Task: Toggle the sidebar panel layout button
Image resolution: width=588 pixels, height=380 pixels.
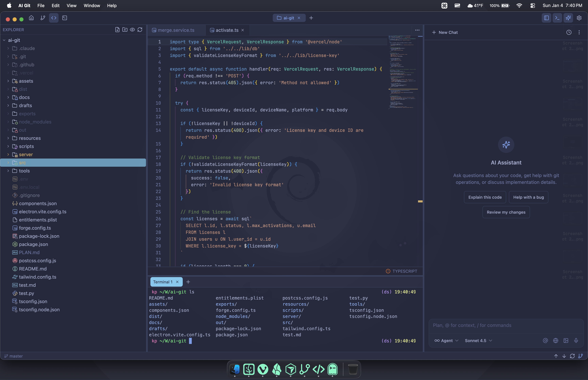Action: click(546, 18)
